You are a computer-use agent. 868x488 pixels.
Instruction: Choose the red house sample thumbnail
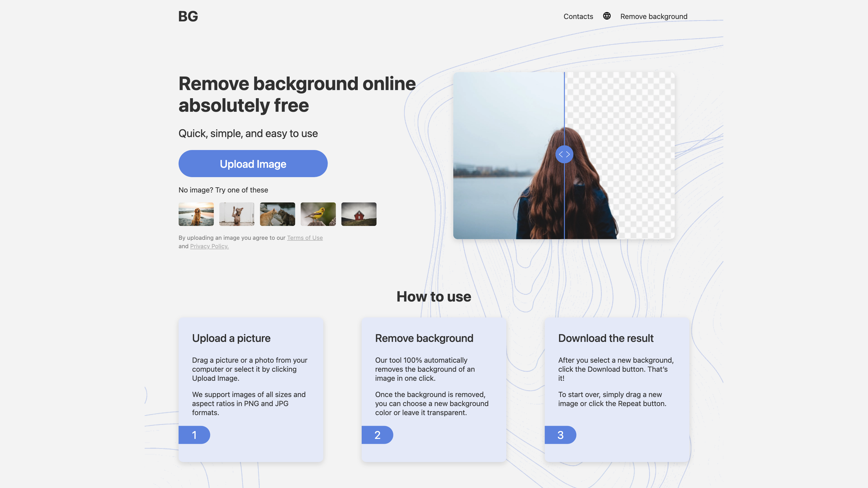tap(359, 214)
